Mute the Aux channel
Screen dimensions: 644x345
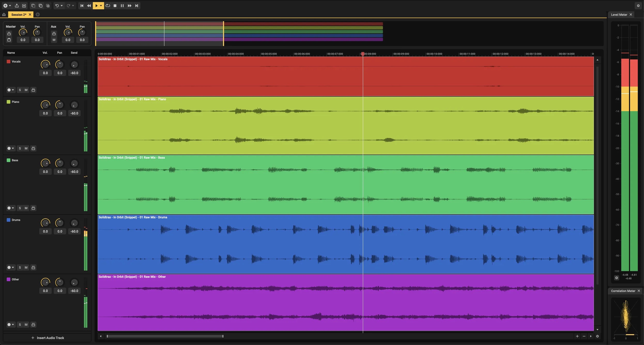(54, 40)
